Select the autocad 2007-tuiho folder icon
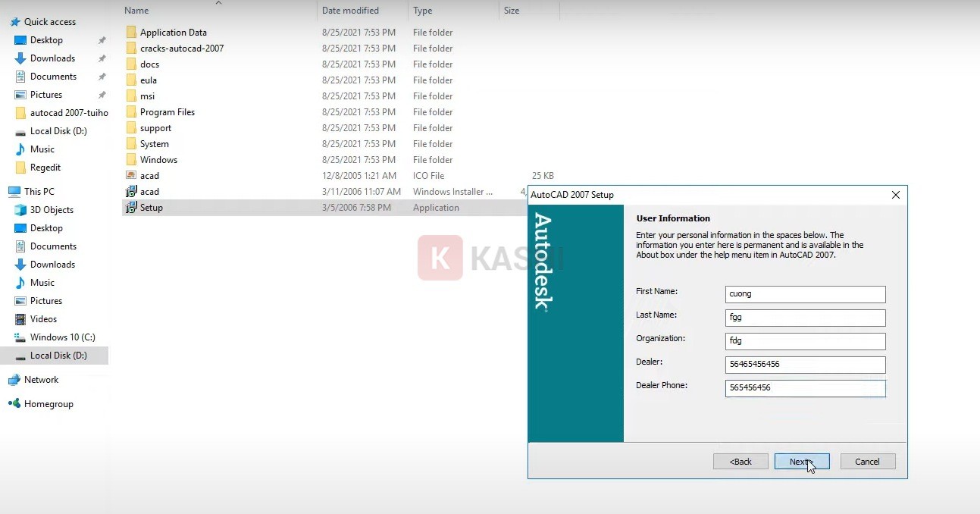This screenshot has height=514, width=980. pos(20,113)
